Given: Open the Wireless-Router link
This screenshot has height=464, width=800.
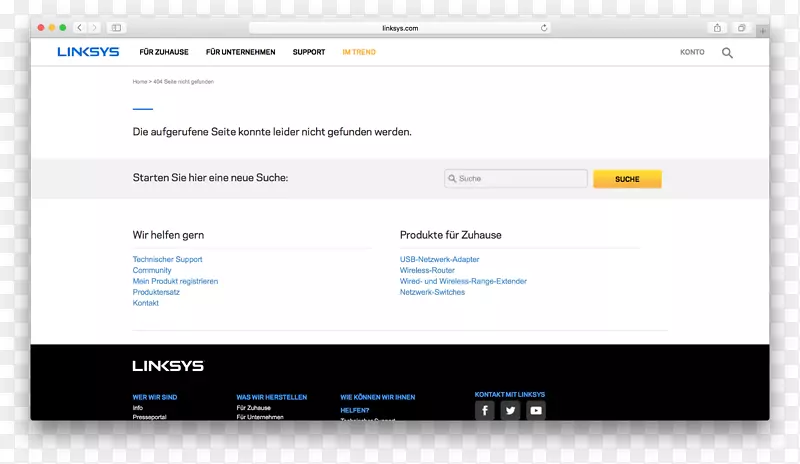Looking at the screenshot, I should (x=427, y=270).
